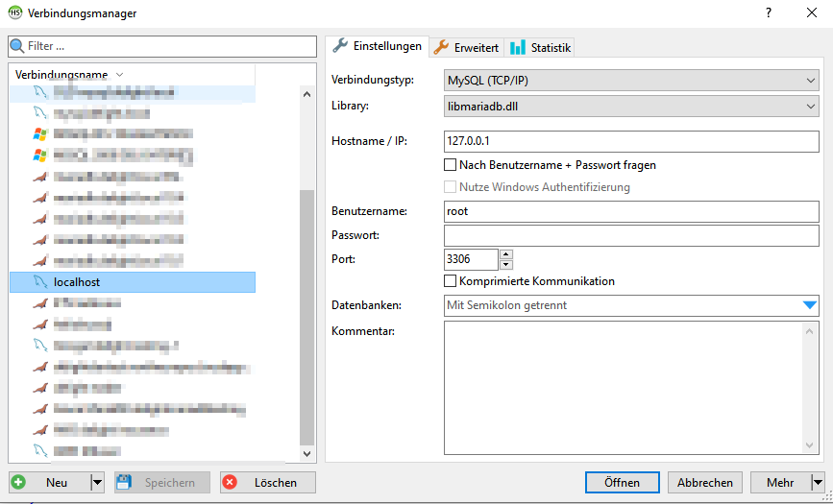Click the magnifier icon in filter box
The image size is (833, 504).
17,46
